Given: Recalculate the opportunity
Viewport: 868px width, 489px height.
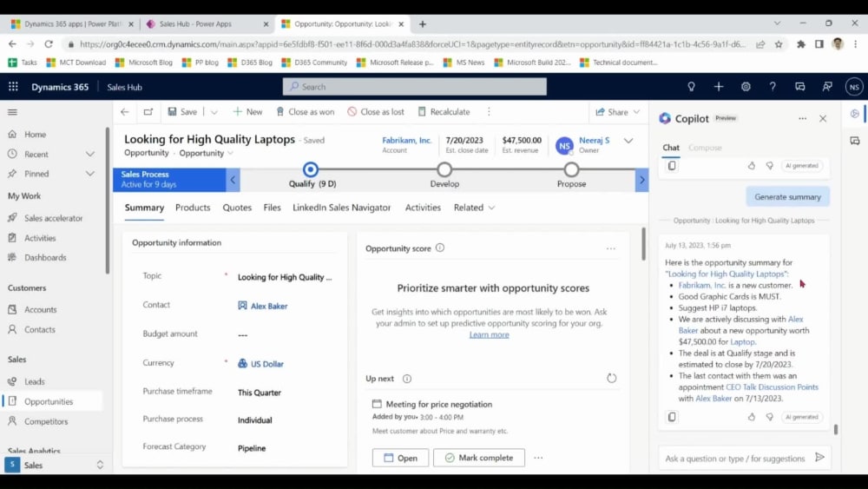Looking at the screenshot, I should [444, 112].
